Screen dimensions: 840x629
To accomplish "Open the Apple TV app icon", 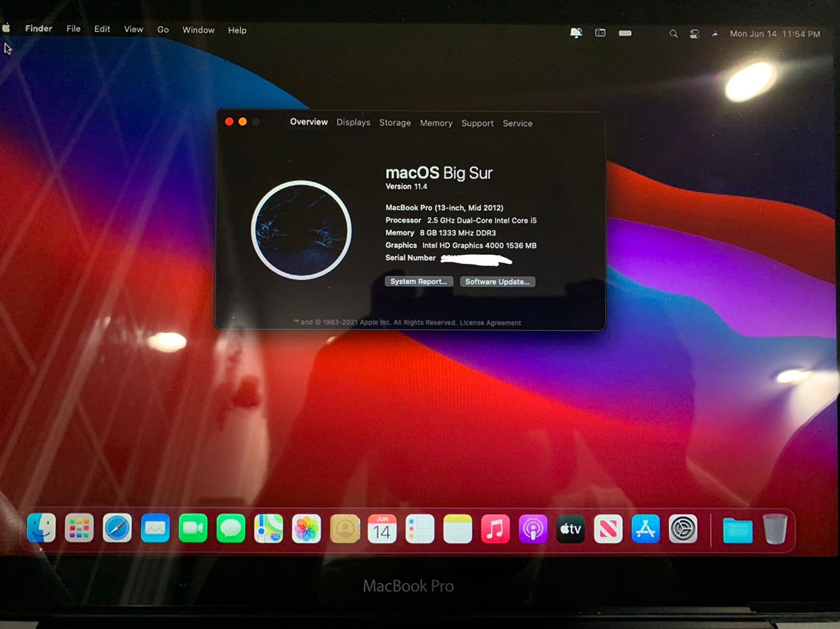I will [571, 528].
